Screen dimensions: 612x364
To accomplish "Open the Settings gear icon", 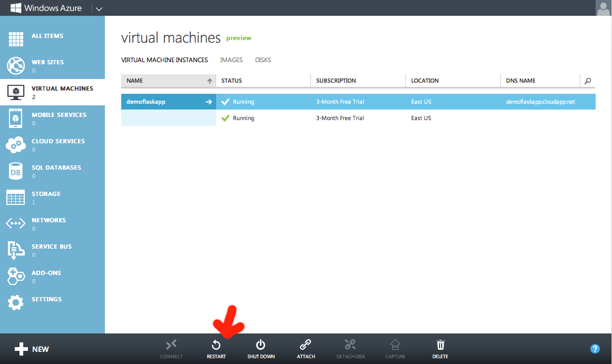I will (16, 303).
